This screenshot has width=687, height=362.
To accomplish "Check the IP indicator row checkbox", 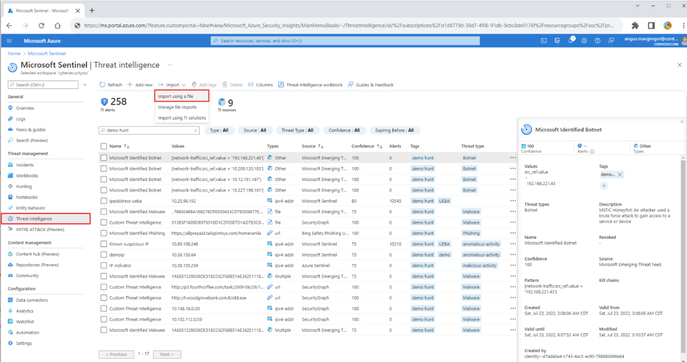I will pyautogui.click(x=103, y=266).
